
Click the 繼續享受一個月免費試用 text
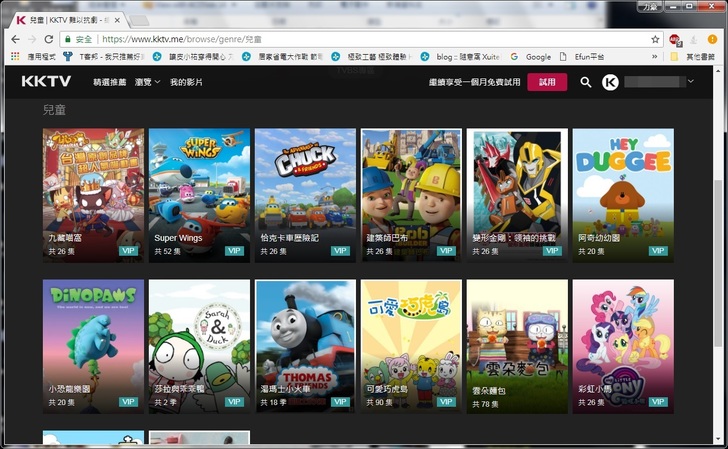[x=474, y=82]
